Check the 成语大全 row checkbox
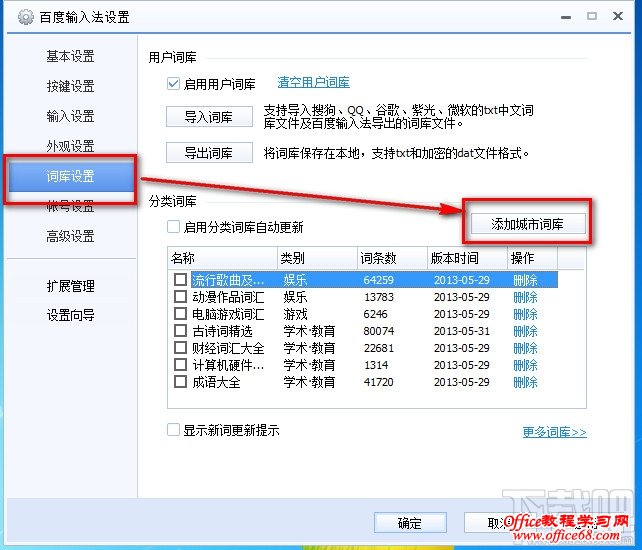 pos(180,381)
